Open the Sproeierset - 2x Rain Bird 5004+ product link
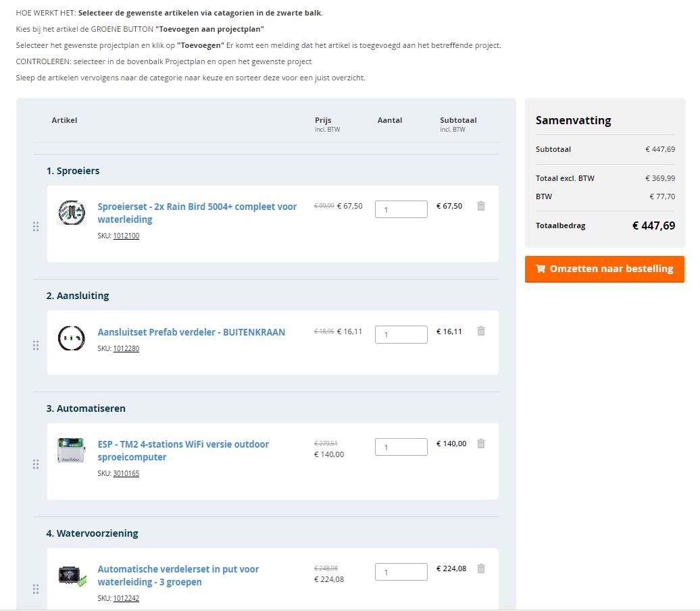The image size is (700, 611). [x=197, y=207]
